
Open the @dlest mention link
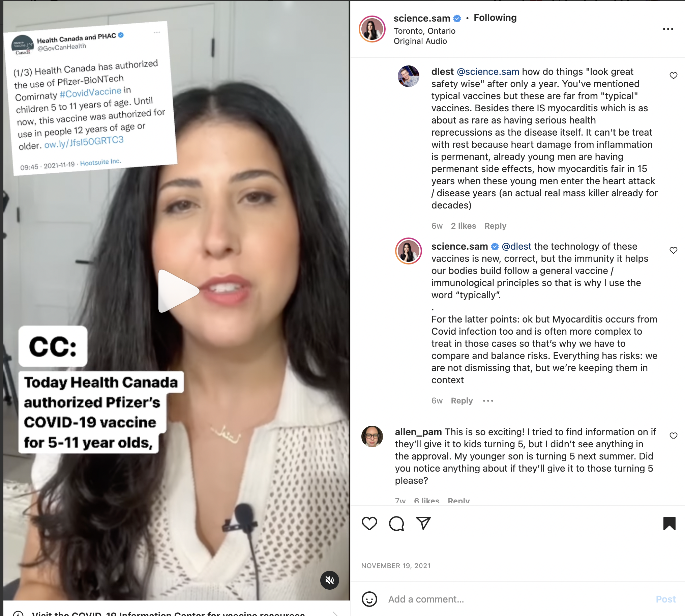[x=516, y=246]
